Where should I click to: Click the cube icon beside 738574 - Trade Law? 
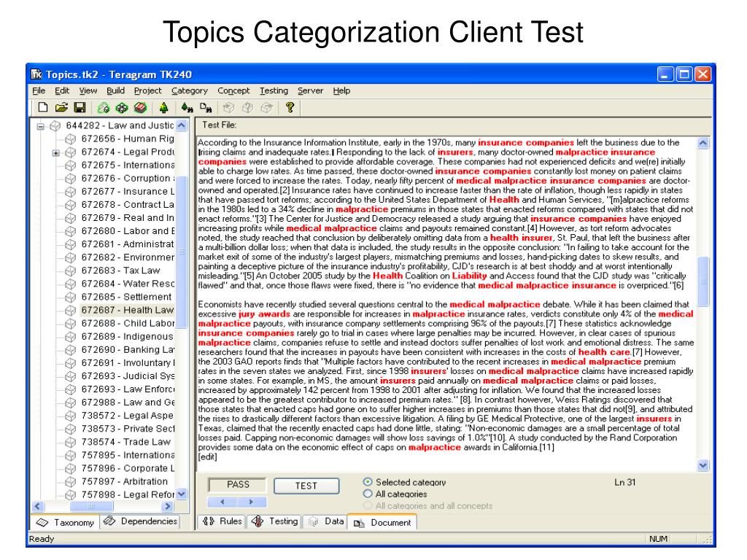(71, 443)
